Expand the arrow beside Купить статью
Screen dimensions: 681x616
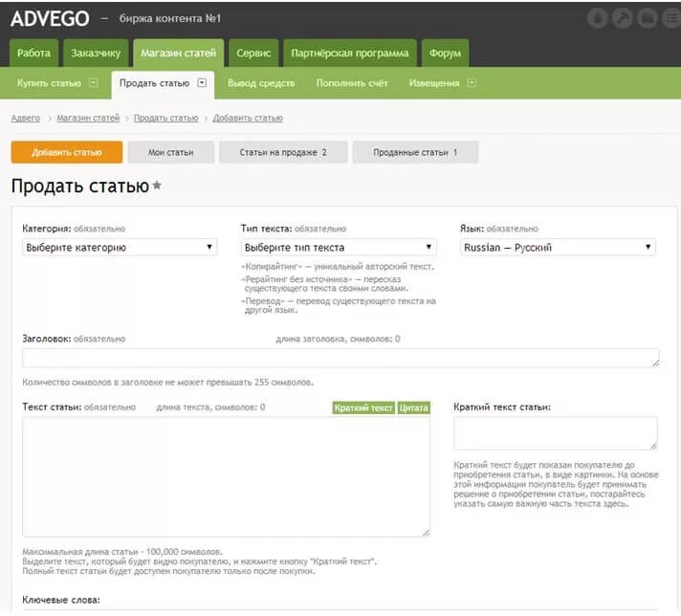tap(94, 82)
